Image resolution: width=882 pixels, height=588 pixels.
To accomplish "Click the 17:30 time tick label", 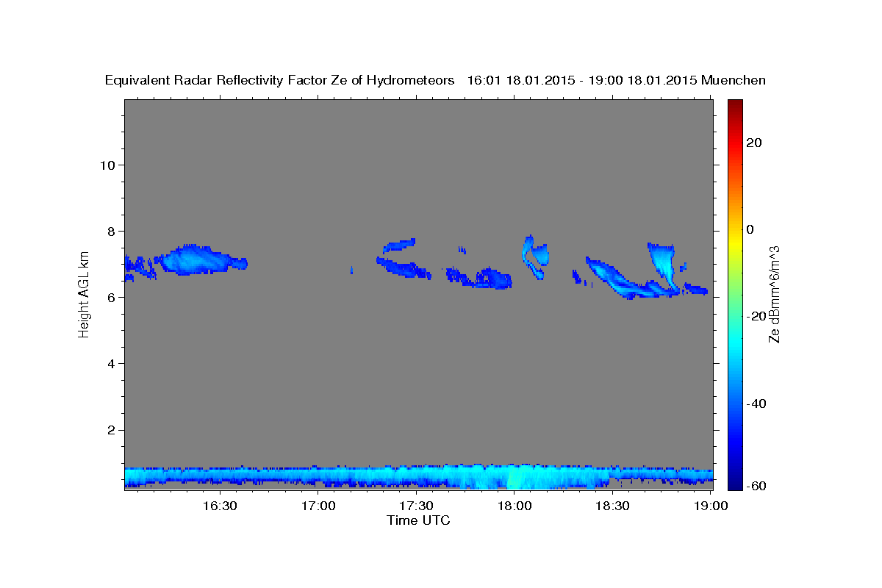I will click(x=416, y=506).
